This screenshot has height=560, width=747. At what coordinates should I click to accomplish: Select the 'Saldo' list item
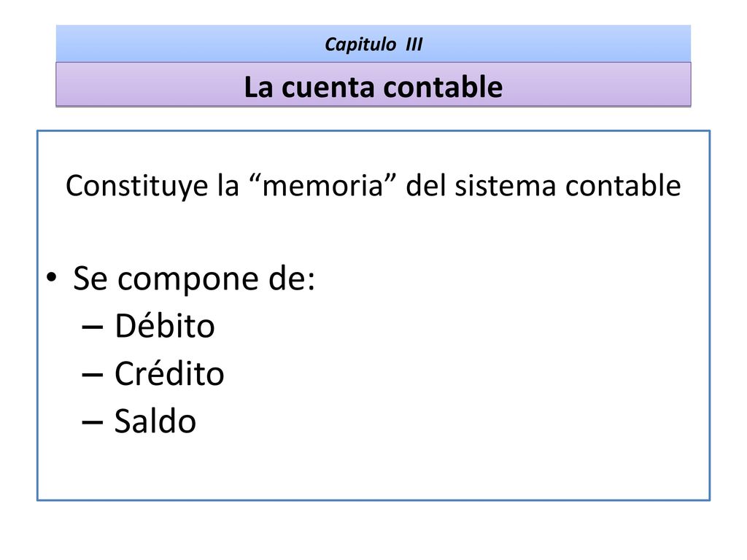(x=155, y=421)
